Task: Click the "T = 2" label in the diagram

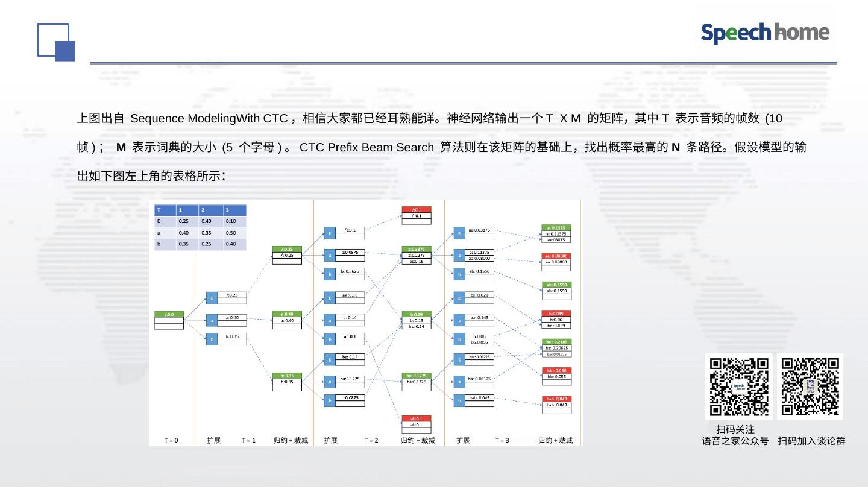Action: [x=372, y=441]
